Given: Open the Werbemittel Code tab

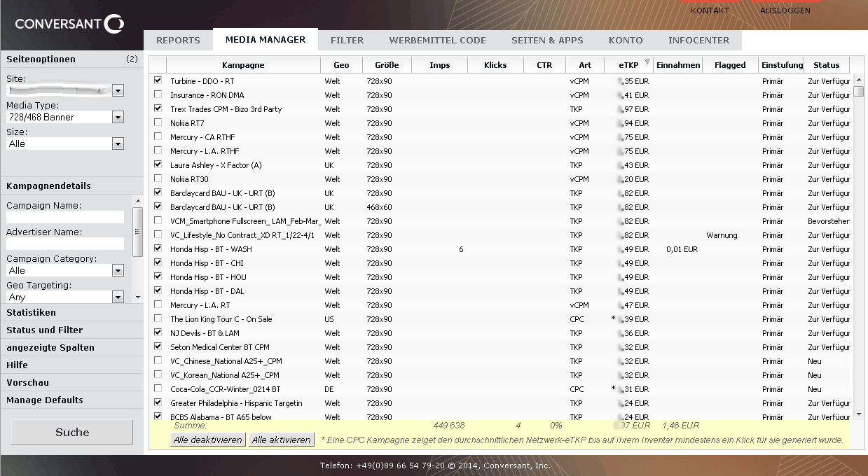Looking at the screenshot, I should point(437,40).
